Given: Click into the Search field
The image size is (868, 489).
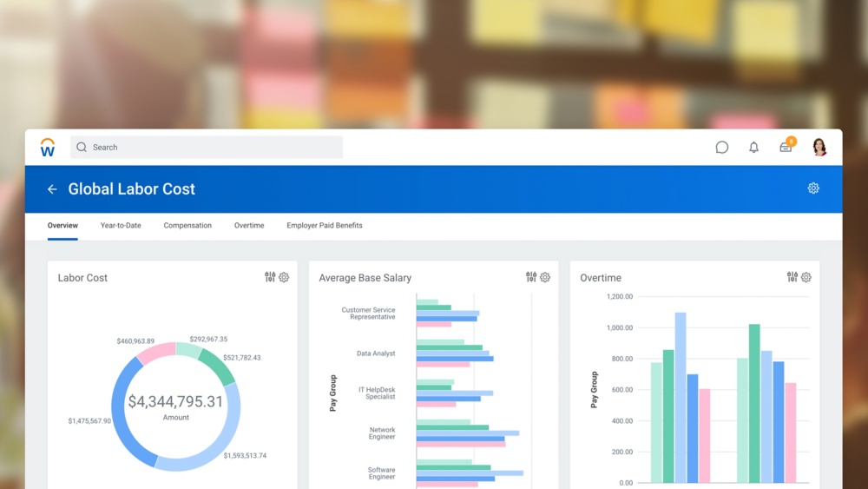Looking at the screenshot, I should (x=208, y=148).
